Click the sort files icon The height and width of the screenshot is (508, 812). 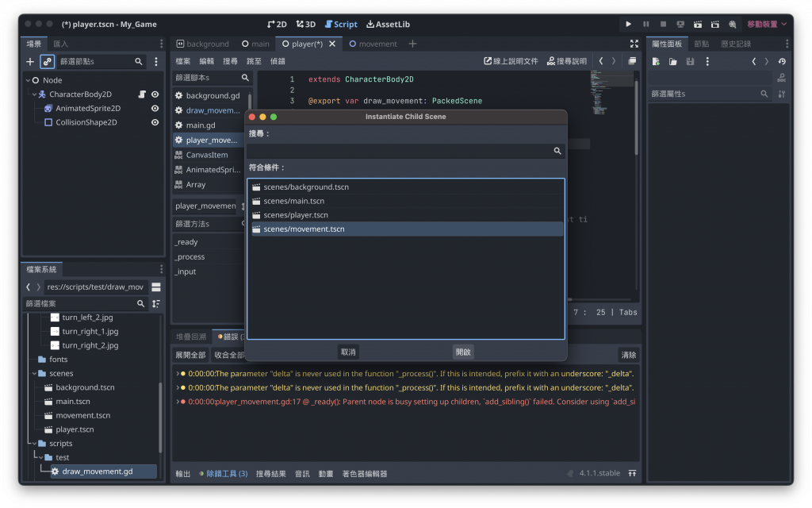(x=156, y=304)
